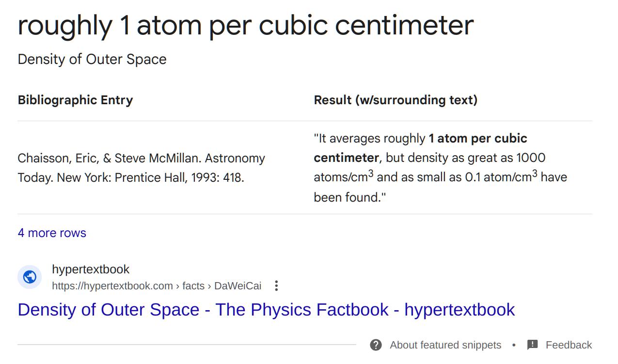Click the Chaisson Astronomy Today citation cell
Image resolution: width=618 pixels, height=364 pixels.
pyautogui.click(x=141, y=168)
